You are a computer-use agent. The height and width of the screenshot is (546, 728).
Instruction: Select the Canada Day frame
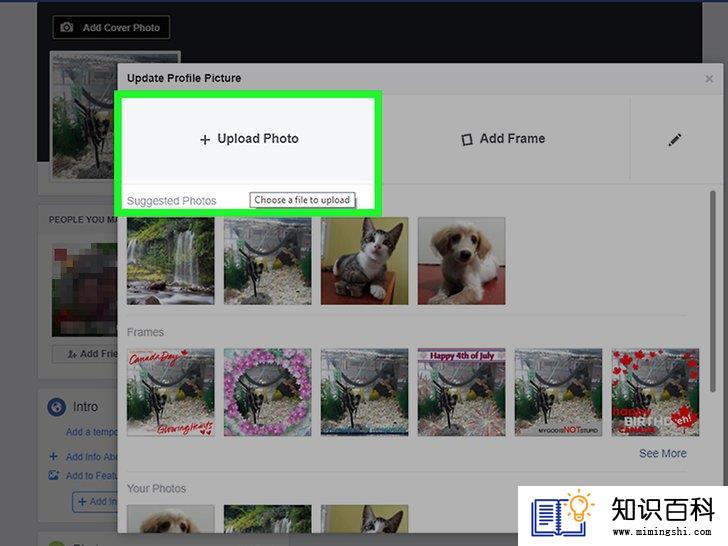coord(171,392)
